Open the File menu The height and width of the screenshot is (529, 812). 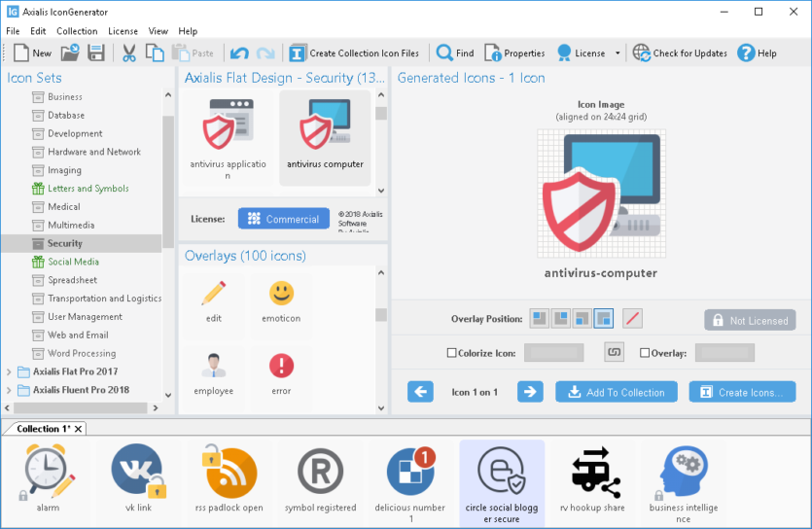pyautogui.click(x=13, y=31)
